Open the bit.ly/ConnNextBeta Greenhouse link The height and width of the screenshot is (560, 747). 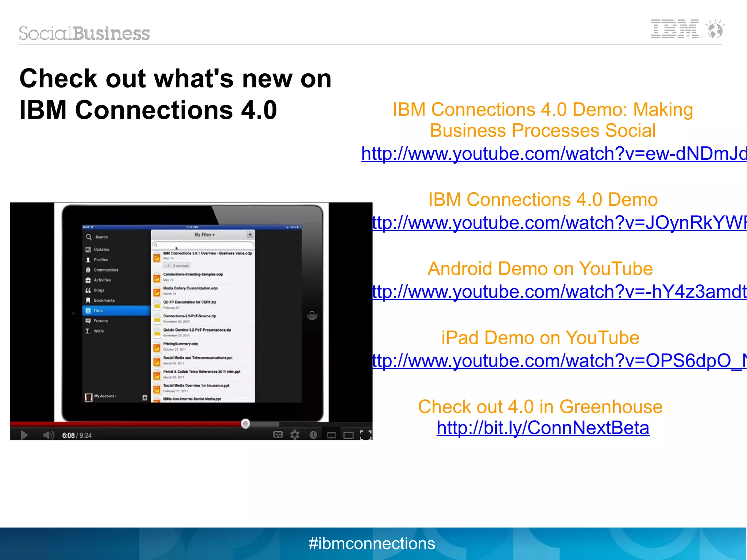pos(543,428)
